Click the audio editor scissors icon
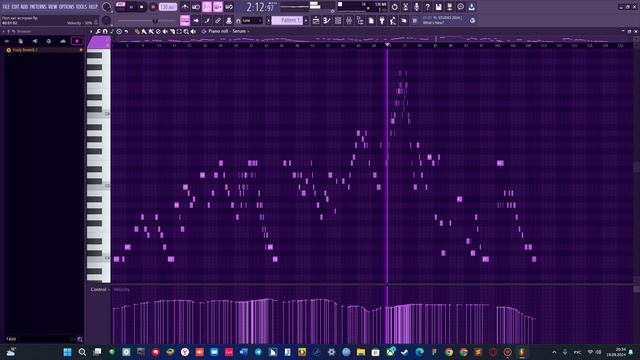Screen dimensions: 640x360 [405, 7]
